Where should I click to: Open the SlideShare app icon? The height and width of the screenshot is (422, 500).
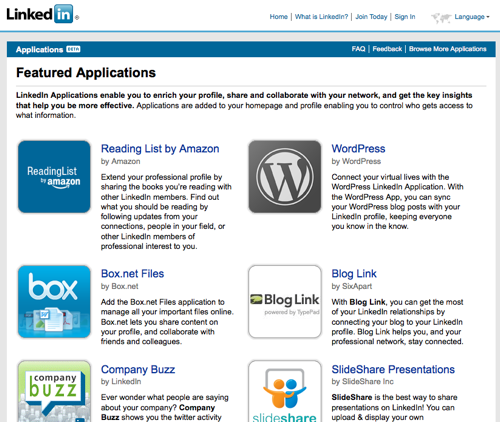pyautogui.click(x=285, y=391)
